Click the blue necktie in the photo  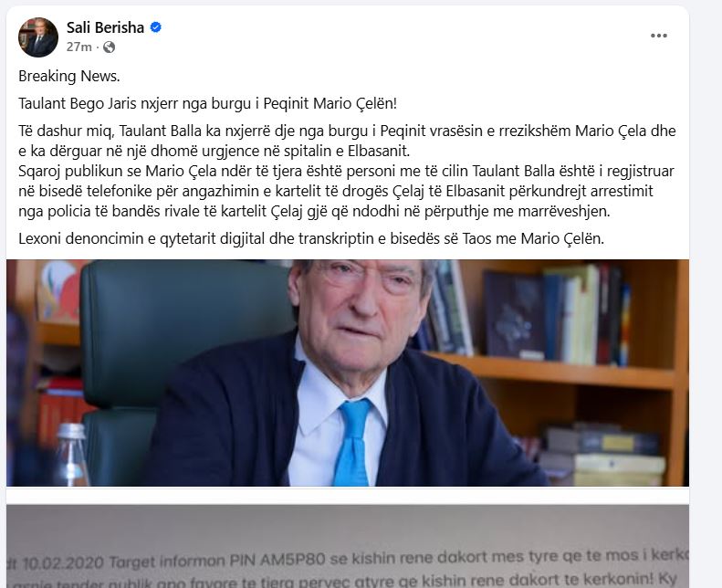tap(351, 442)
